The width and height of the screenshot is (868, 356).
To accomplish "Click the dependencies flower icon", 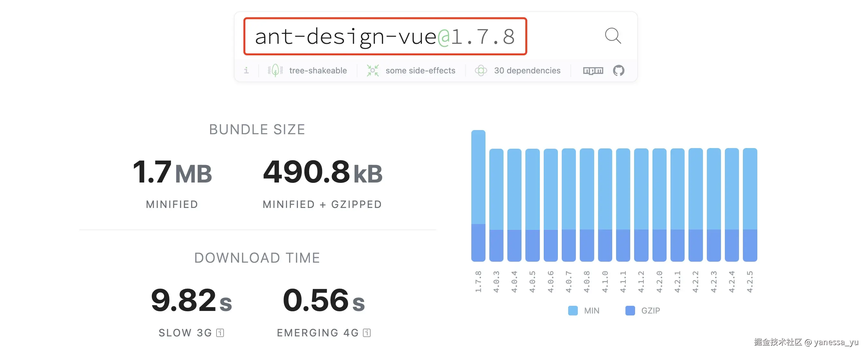I will pyautogui.click(x=481, y=70).
